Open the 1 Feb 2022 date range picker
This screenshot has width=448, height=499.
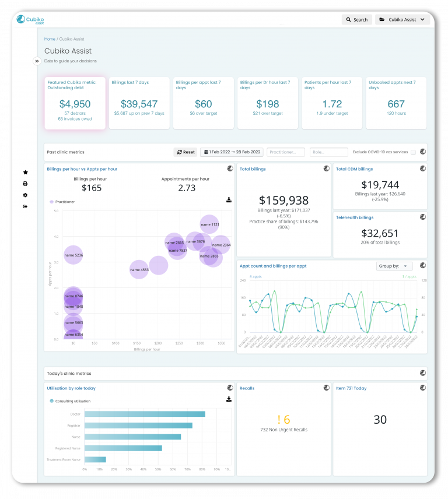[x=232, y=152]
